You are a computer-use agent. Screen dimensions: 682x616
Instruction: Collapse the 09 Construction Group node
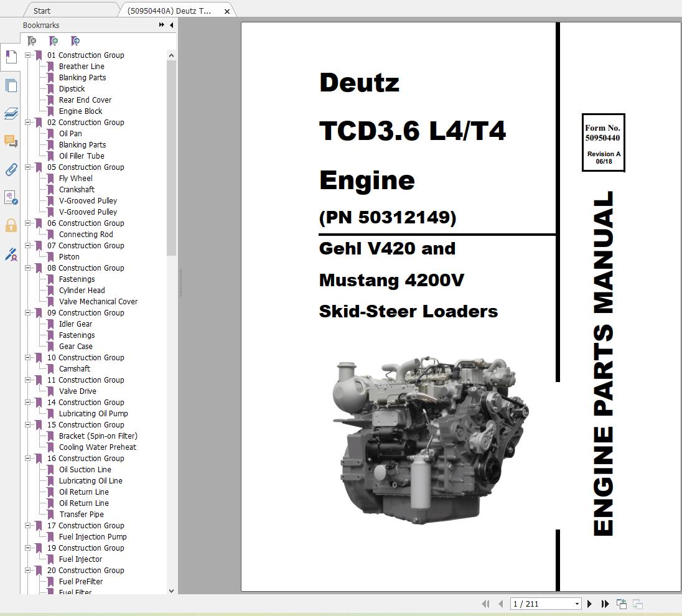tap(28, 313)
